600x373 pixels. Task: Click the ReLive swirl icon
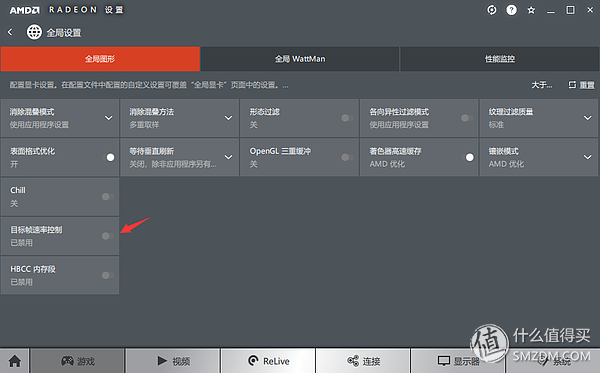point(253,360)
